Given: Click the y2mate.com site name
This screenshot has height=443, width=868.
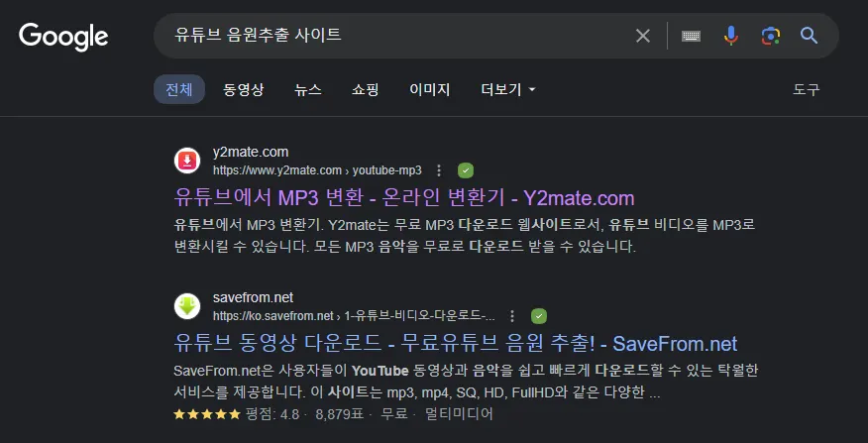Looking at the screenshot, I should click(251, 152).
